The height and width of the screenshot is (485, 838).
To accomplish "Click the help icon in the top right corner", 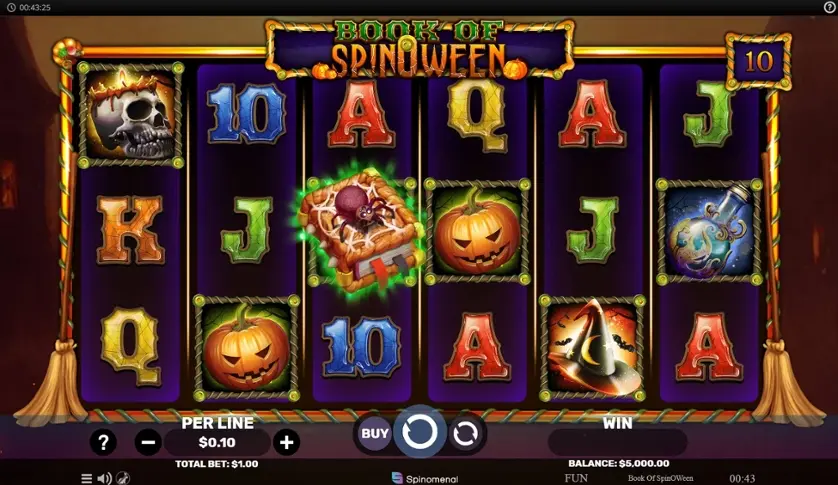I will (x=829, y=7).
